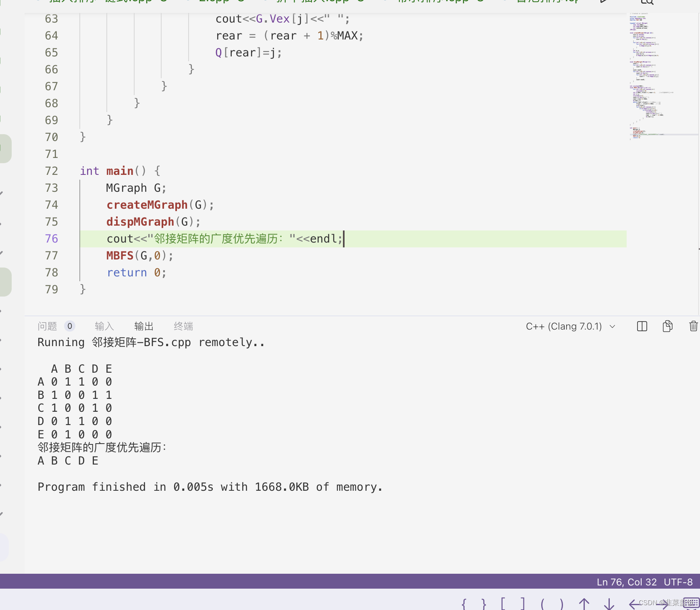Open the 问题 problems tab

pyautogui.click(x=47, y=326)
